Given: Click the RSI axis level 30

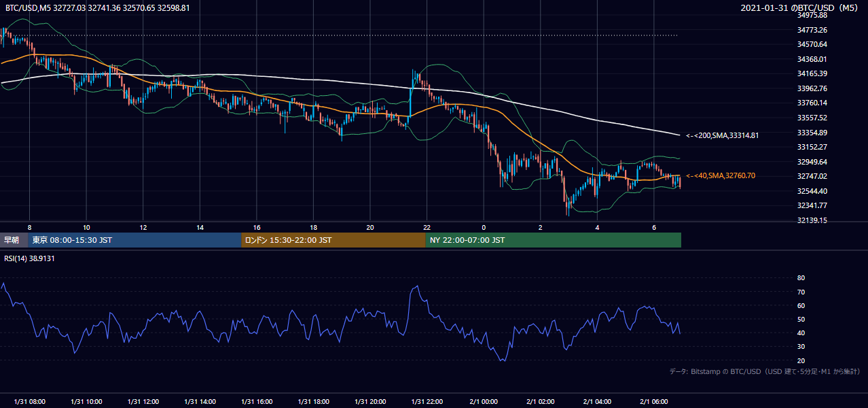Looking at the screenshot, I should click(801, 347).
